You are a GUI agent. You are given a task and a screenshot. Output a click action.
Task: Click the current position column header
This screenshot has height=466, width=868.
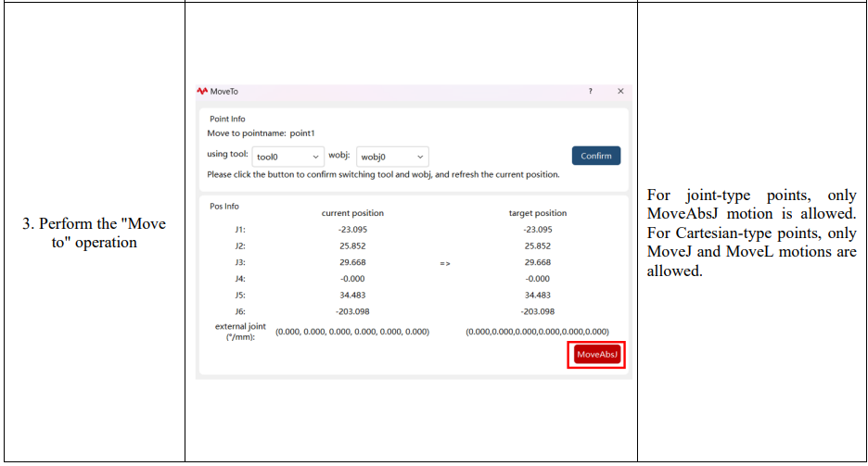point(352,213)
